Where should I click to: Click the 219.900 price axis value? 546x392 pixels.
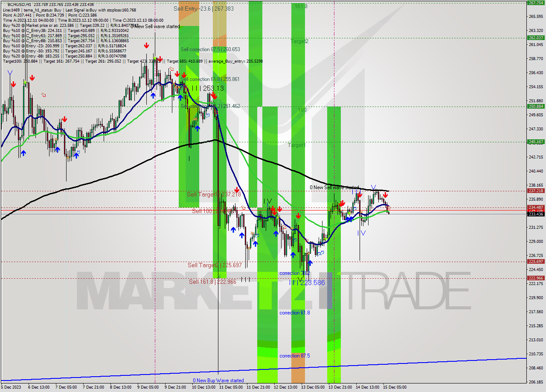[536, 297]
